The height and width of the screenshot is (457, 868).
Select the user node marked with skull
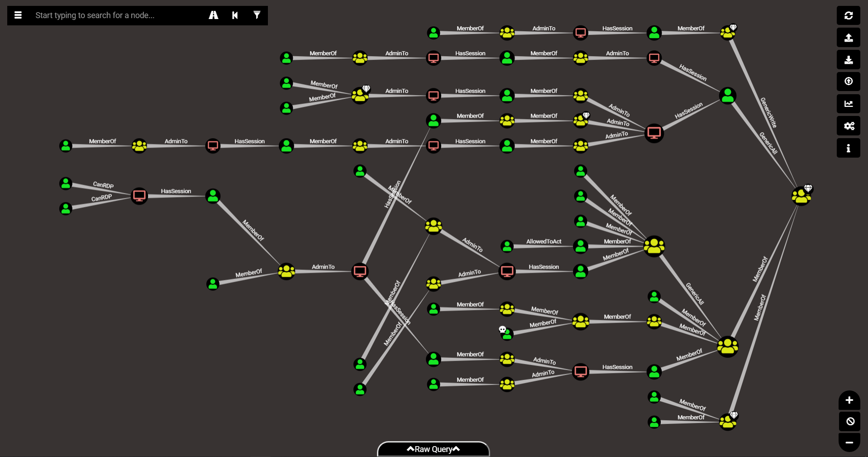[x=507, y=334]
